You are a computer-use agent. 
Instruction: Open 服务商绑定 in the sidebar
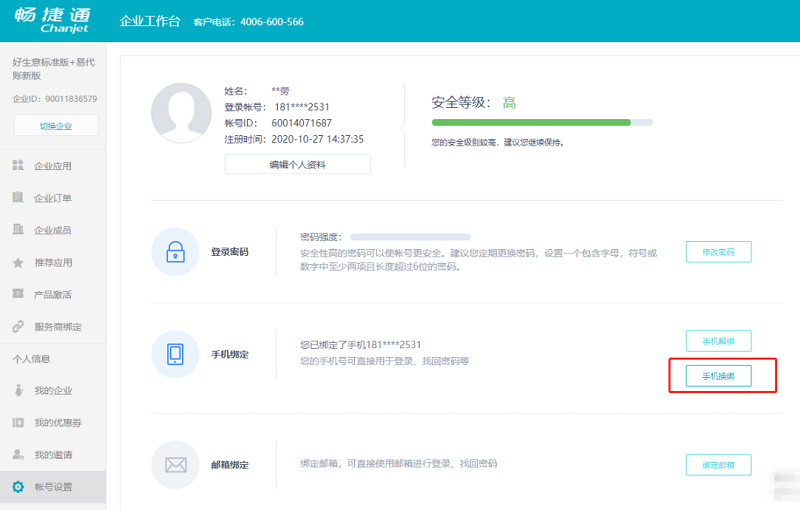pyautogui.click(x=53, y=326)
